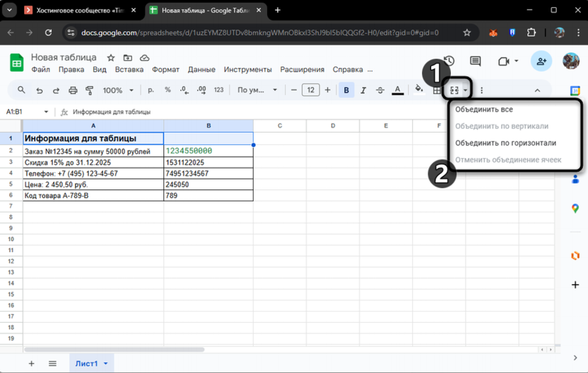This screenshot has width=588, height=373.
Task: Choose Объединить по горизонтали from merge menu
Action: pos(505,143)
